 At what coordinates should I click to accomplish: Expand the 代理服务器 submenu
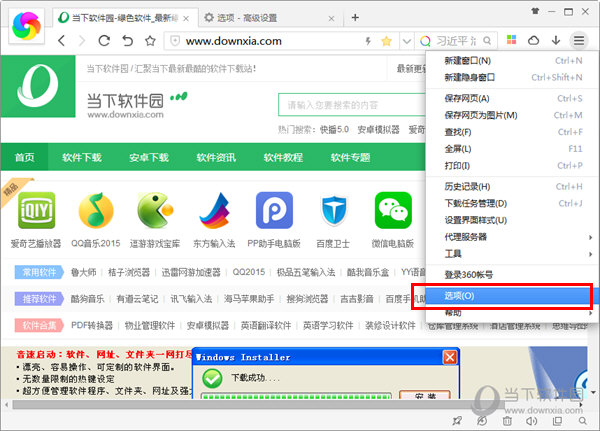(512, 237)
